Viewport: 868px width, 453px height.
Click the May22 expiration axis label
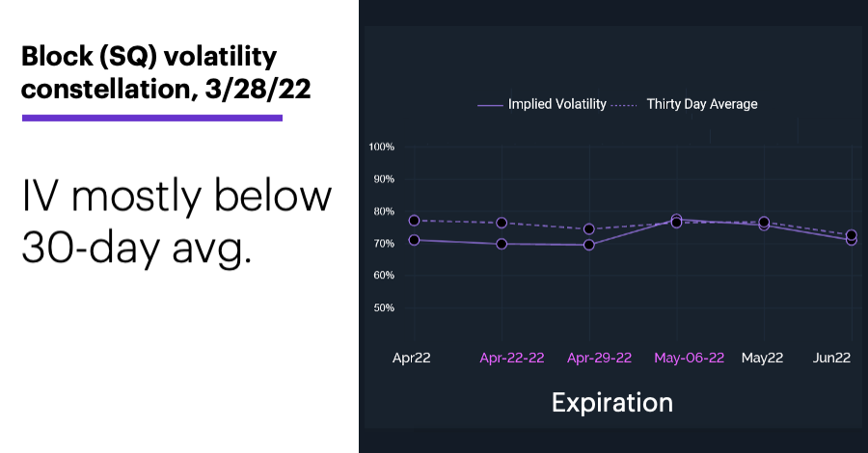click(x=762, y=358)
